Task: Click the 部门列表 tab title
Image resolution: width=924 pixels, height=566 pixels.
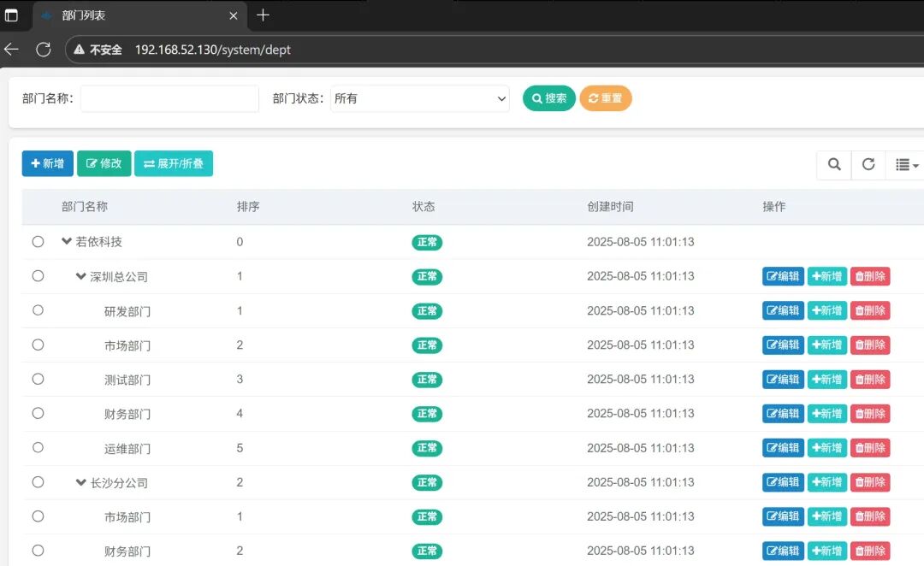Action: [x=84, y=15]
